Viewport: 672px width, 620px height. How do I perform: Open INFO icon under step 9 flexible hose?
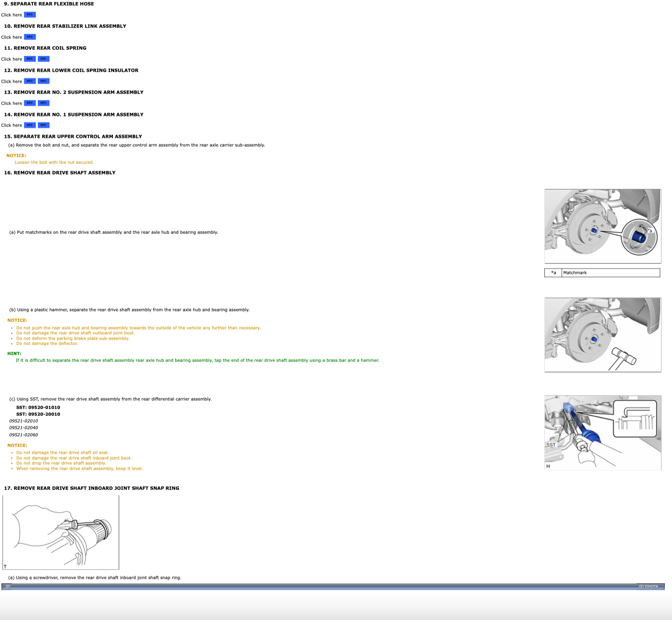[30, 15]
